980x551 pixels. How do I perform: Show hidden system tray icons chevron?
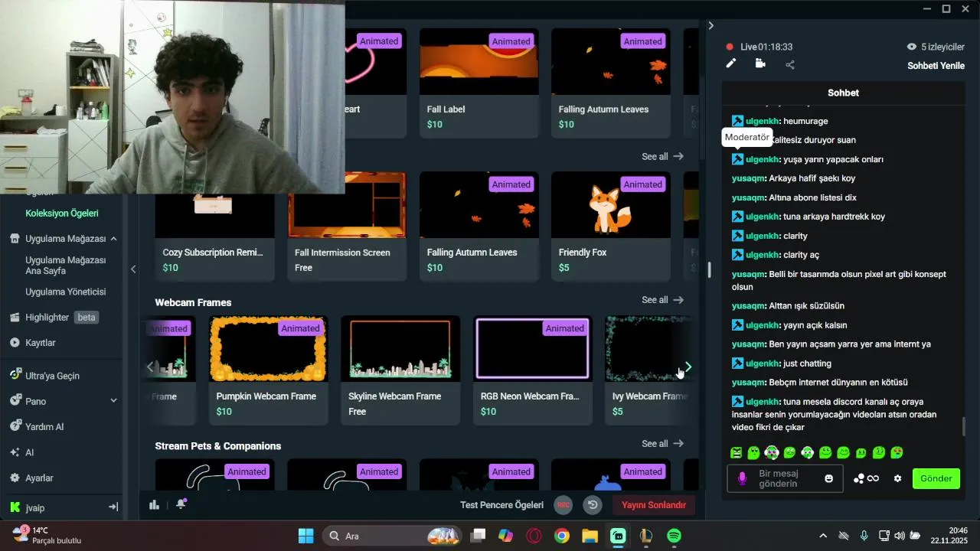[823, 536]
